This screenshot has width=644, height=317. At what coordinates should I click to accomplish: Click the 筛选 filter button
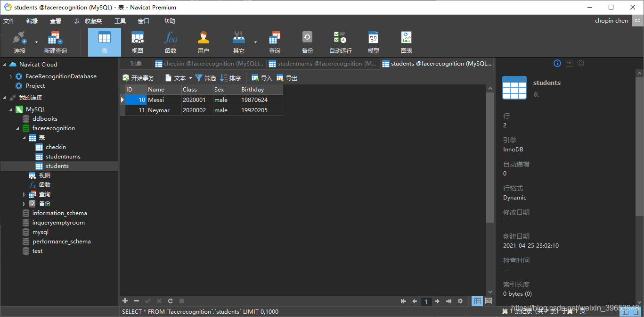pyautogui.click(x=206, y=78)
